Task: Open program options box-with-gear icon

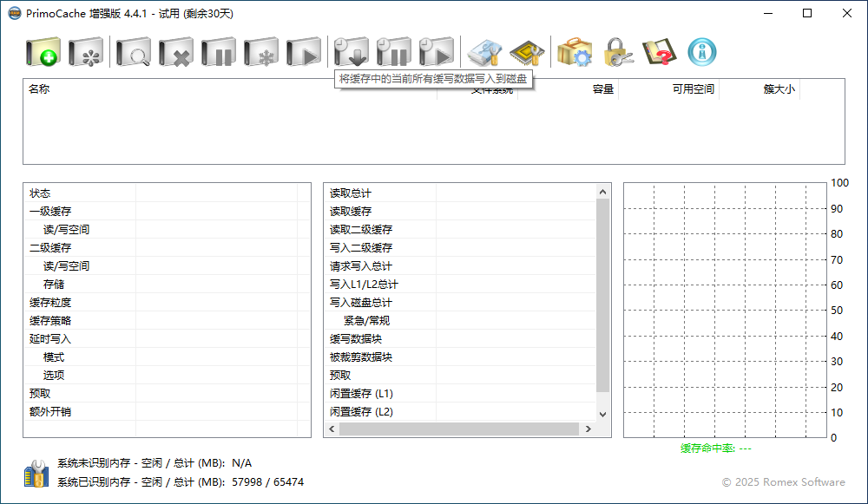Action: point(574,53)
